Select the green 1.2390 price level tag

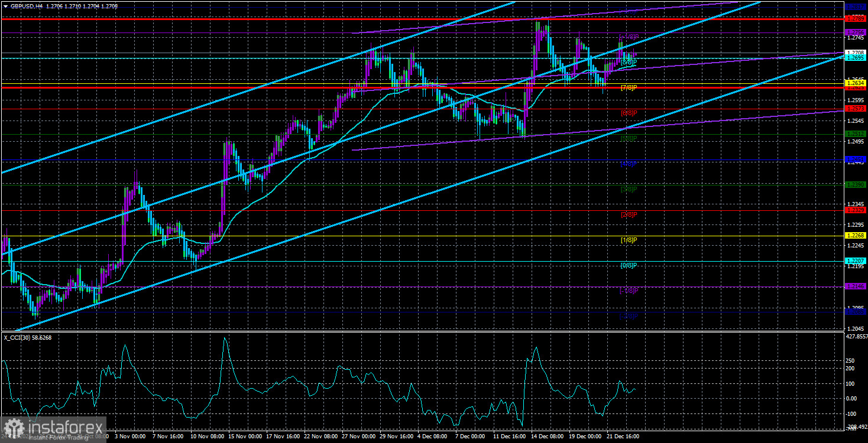(855, 185)
